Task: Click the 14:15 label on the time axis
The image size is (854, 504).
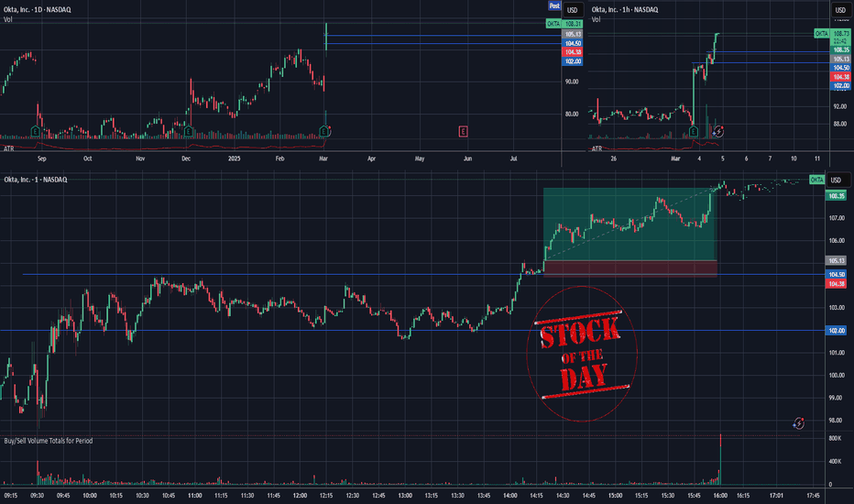Action: [536, 495]
